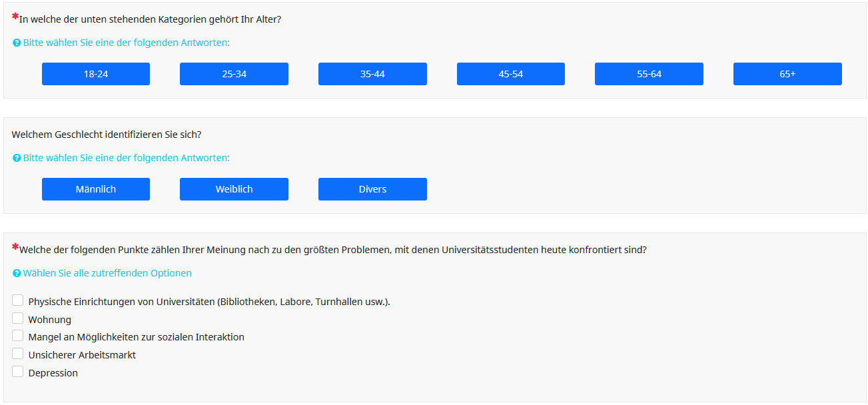Pick the Divers gender button

pos(372,189)
